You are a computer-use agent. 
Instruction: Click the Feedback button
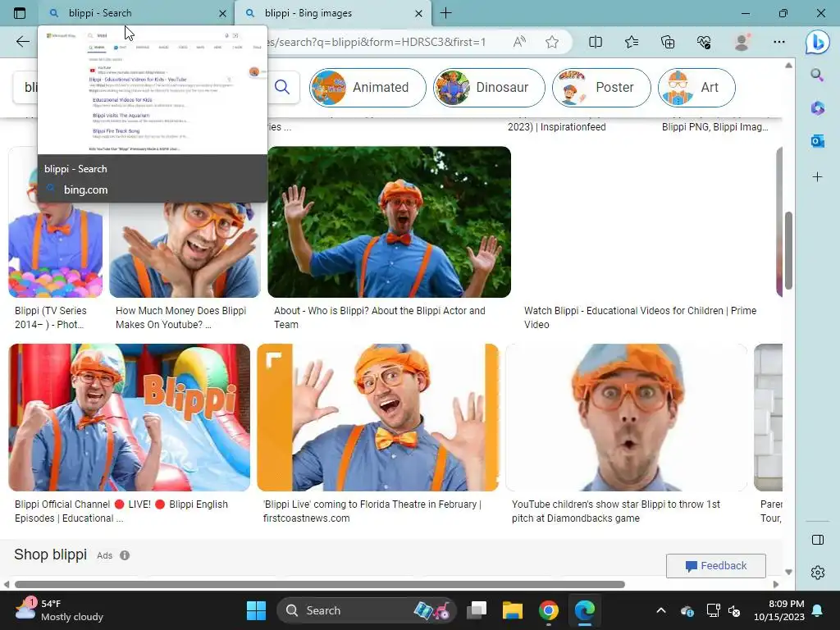[715, 566]
